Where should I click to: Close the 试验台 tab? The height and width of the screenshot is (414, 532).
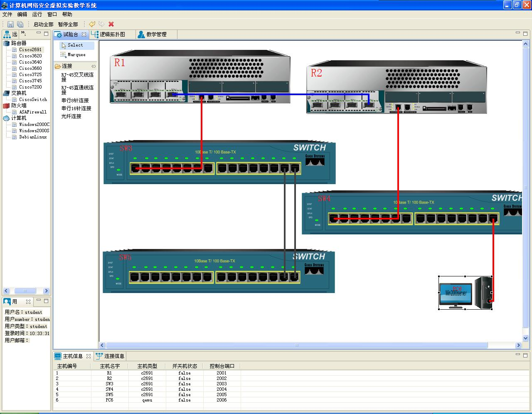pyautogui.click(x=84, y=34)
